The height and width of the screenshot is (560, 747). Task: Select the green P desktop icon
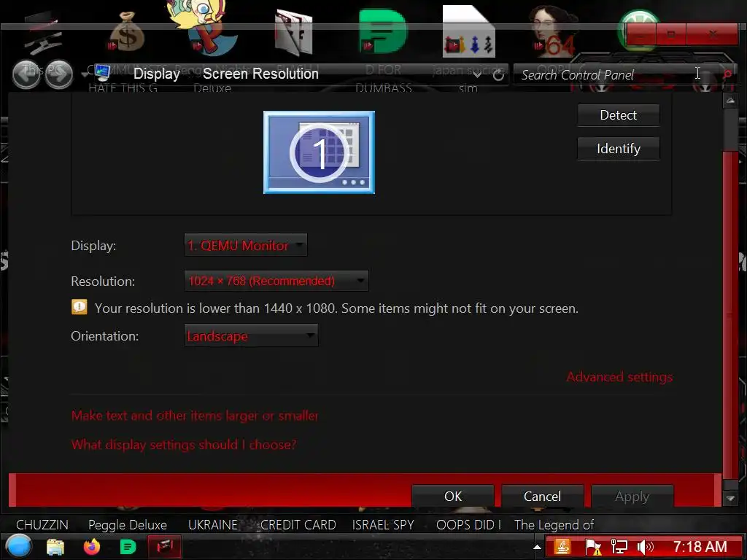coord(383,31)
